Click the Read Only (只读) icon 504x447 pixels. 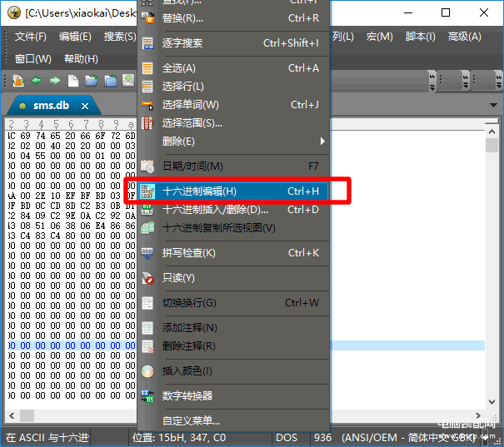(147, 278)
